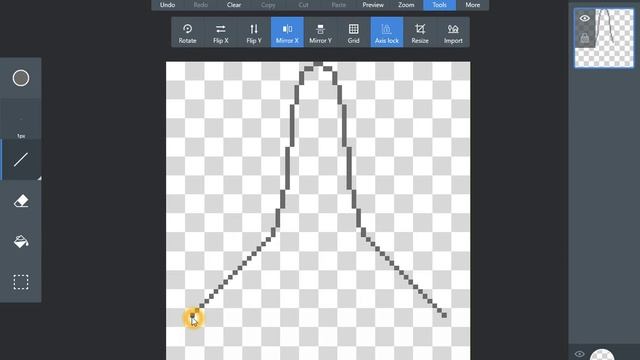Toggle Axis lock option

[387, 32]
